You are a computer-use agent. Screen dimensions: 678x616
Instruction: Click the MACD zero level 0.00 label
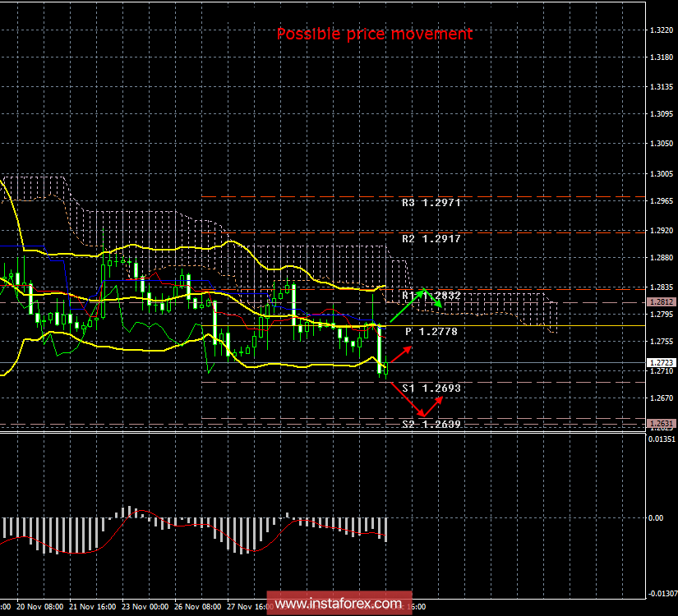pyautogui.click(x=656, y=518)
